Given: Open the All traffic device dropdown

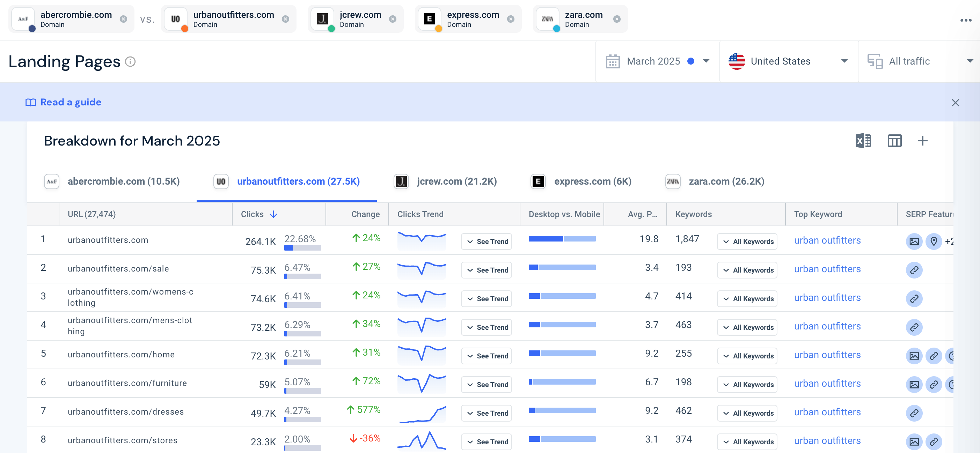Looking at the screenshot, I should click(920, 61).
